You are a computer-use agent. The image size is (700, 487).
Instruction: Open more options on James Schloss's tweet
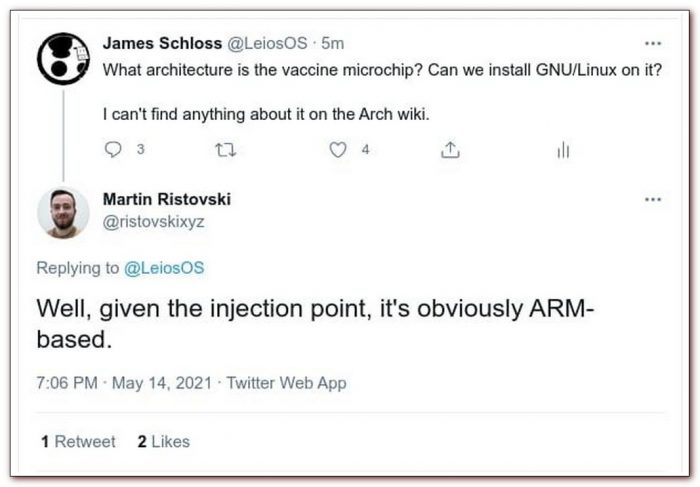tap(652, 44)
